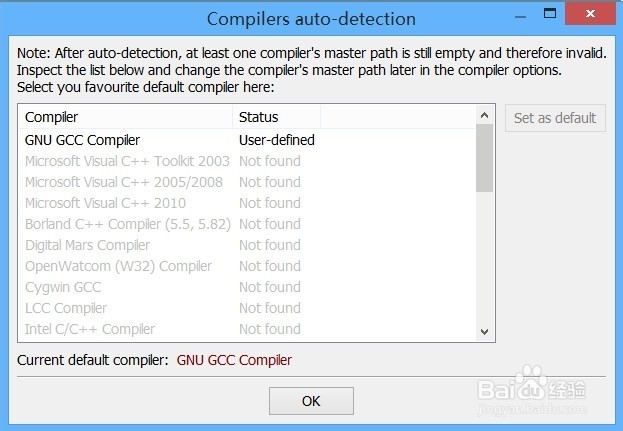This screenshot has height=431, width=623.
Task: Select Microsoft Visual C++ 2010 entry
Action: [x=247, y=203]
